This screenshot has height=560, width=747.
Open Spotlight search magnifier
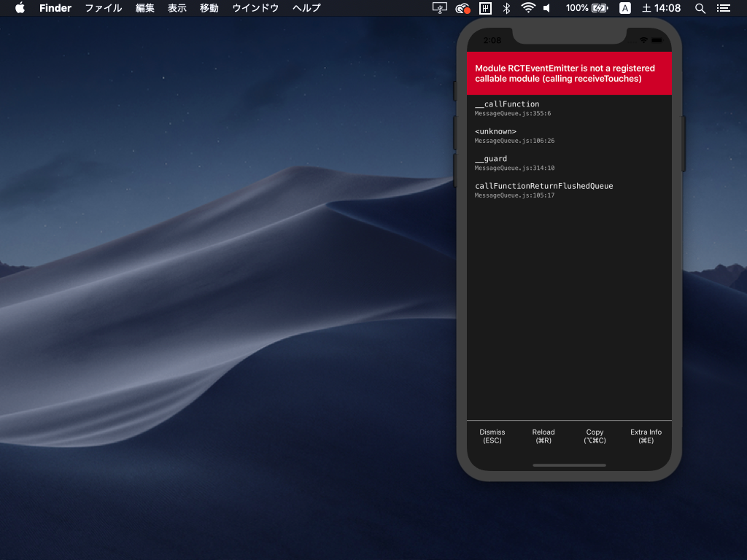click(x=700, y=8)
